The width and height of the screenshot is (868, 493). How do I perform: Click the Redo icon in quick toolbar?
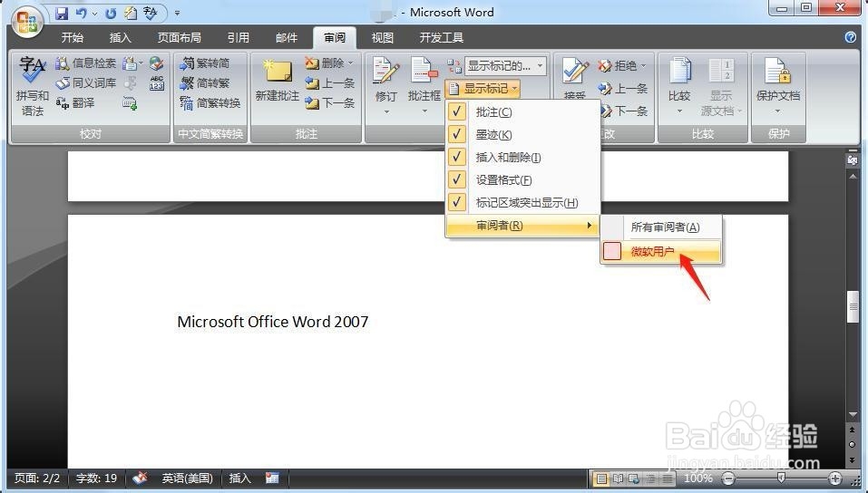point(110,12)
